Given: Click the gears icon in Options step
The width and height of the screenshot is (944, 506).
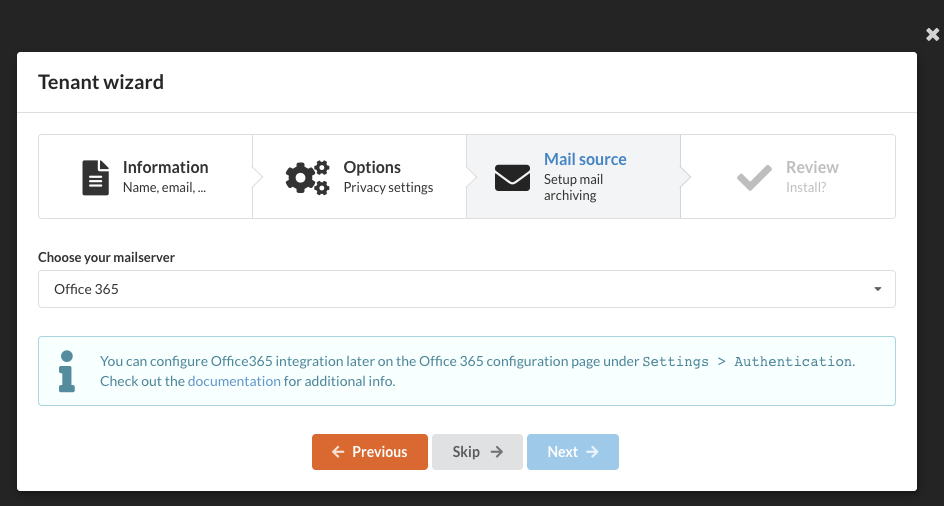Looking at the screenshot, I should (307, 177).
